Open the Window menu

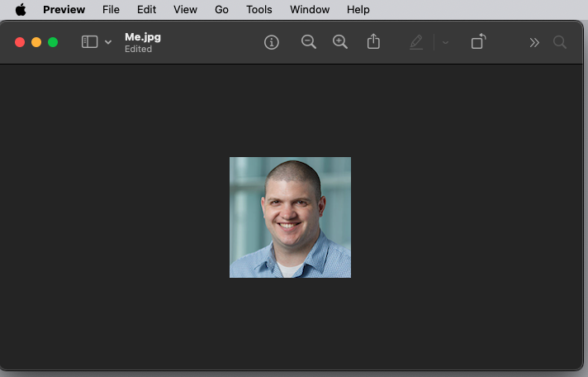310,9
